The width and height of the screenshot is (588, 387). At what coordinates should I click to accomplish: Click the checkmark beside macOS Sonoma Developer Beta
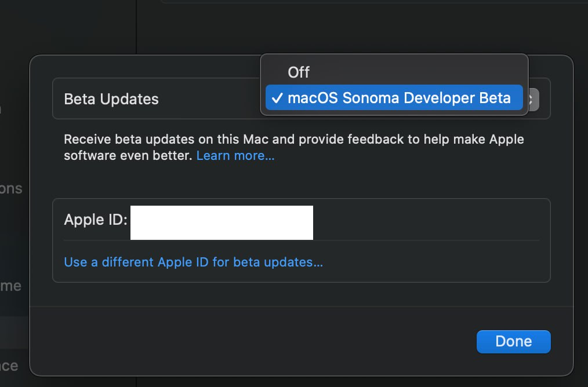click(x=277, y=98)
